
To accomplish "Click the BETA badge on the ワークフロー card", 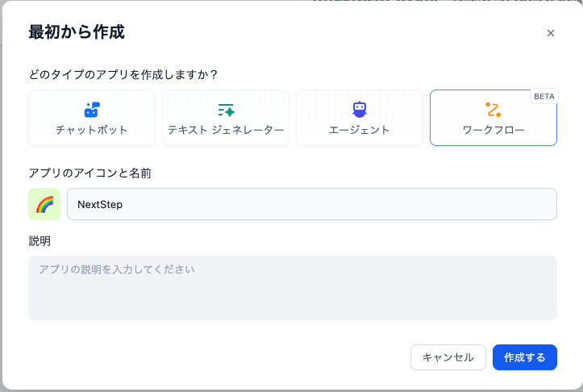I will pyautogui.click(x=544, y=96).
